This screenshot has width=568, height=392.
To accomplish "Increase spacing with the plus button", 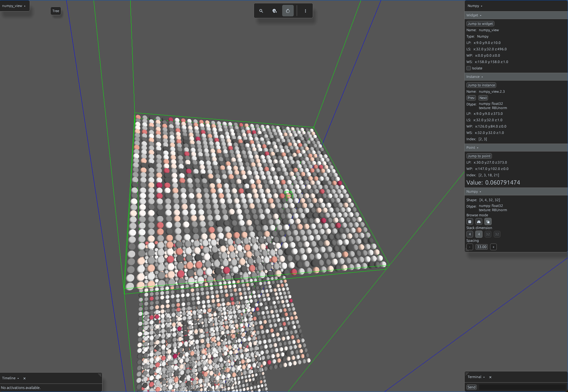I will coord(493,247).
